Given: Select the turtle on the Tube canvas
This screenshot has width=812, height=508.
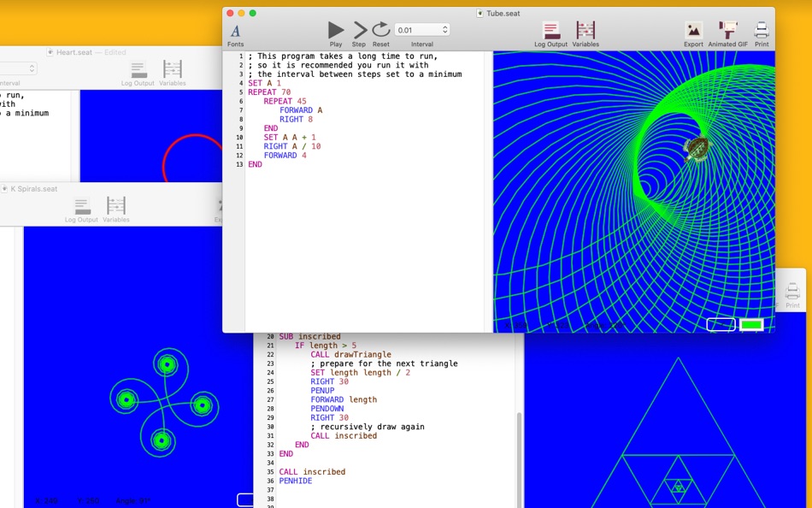Looking at the screenshot, I should click(x=696, y=149).
